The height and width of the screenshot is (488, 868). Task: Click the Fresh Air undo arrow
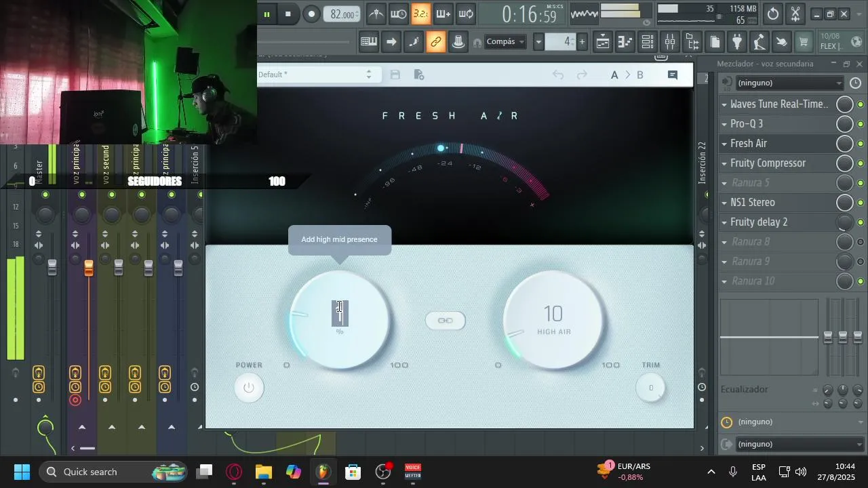pyautogui.click(x=558, y=75)
